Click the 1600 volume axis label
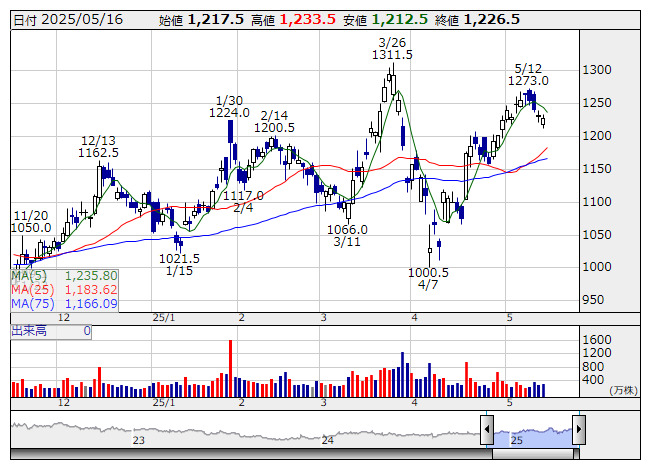Screen dimensions: 653x470 pyautogui.click(x=596, y=340)
